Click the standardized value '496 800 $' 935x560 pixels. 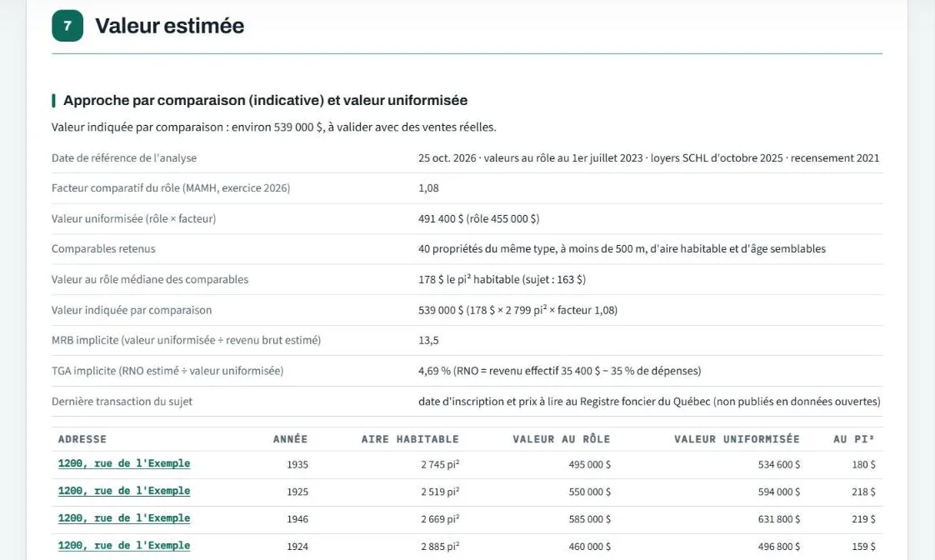click(x=779, y=547)
